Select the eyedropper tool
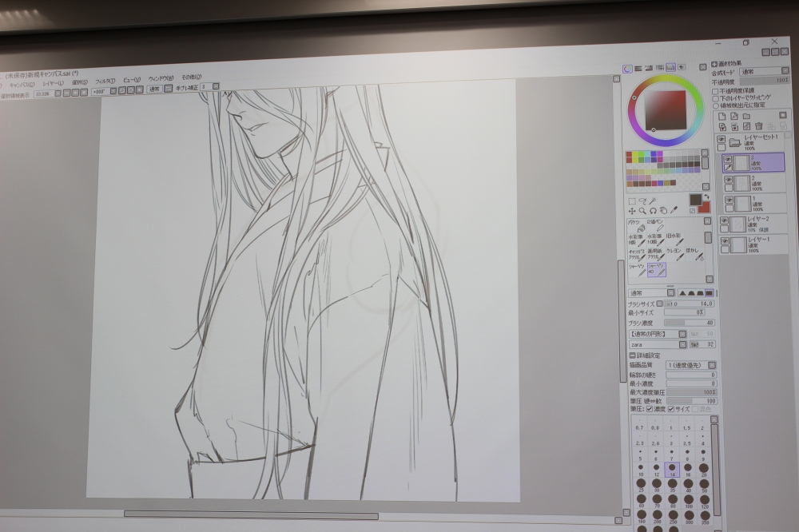 pos(674,210)
